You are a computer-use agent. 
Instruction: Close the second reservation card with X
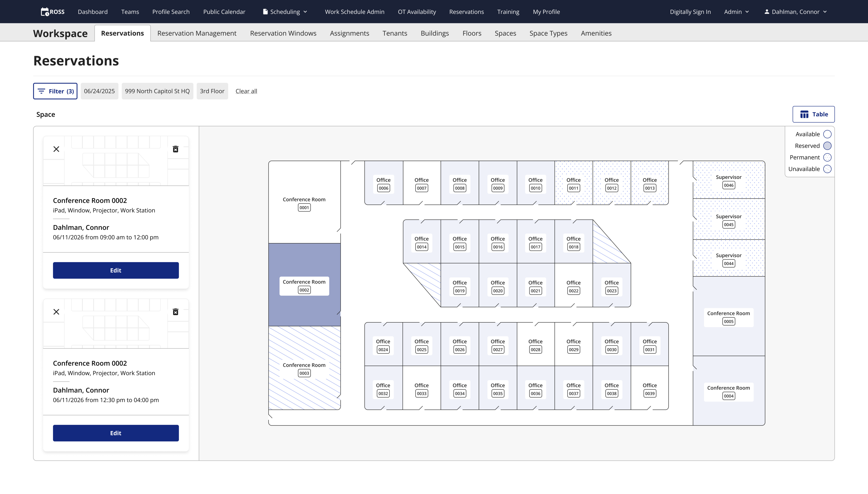56,312
